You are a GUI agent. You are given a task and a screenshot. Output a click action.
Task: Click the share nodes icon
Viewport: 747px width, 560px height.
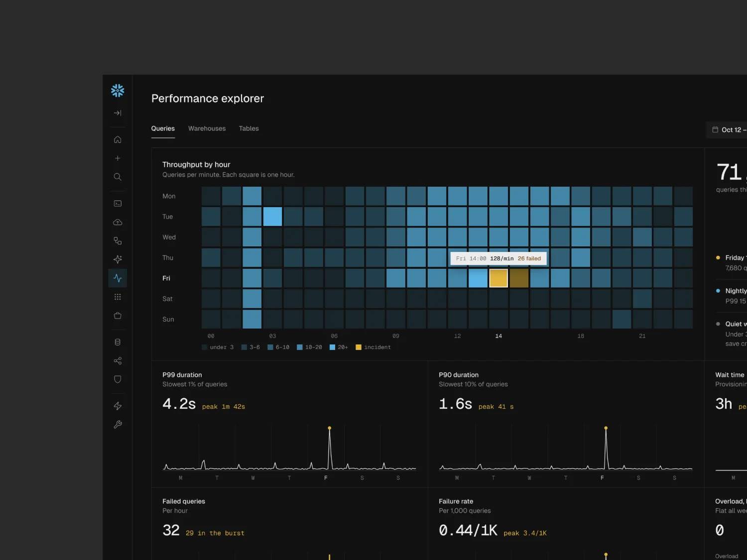click(x=118, y=361)
